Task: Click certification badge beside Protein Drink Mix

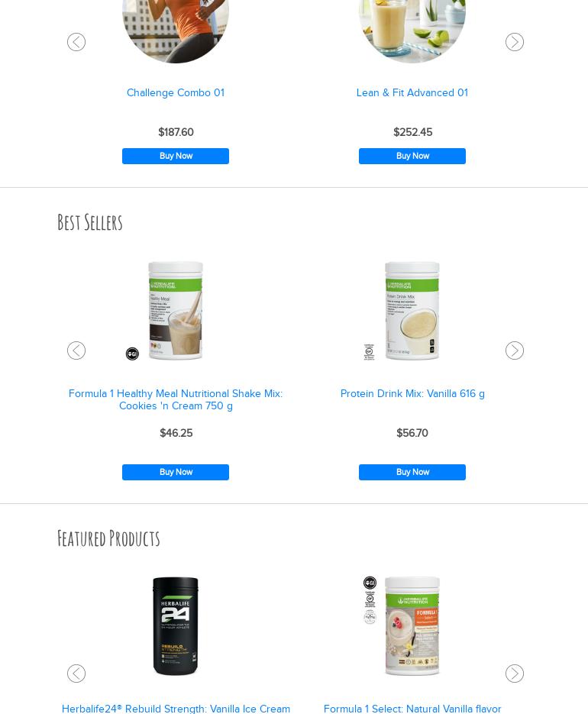Action: (369, 351)
